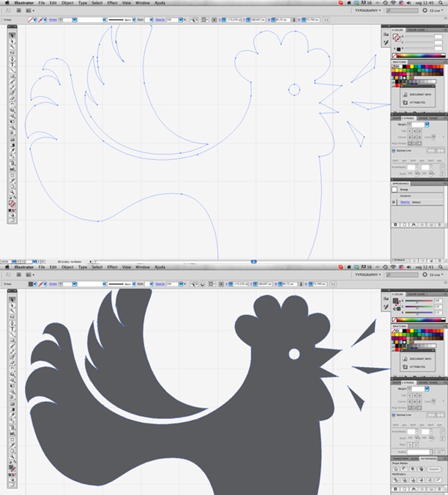The width and height of the screenshot is (448, 495).
Task: Click the first Shape Modes icon in Pathfinder
Action: [395, 469]
